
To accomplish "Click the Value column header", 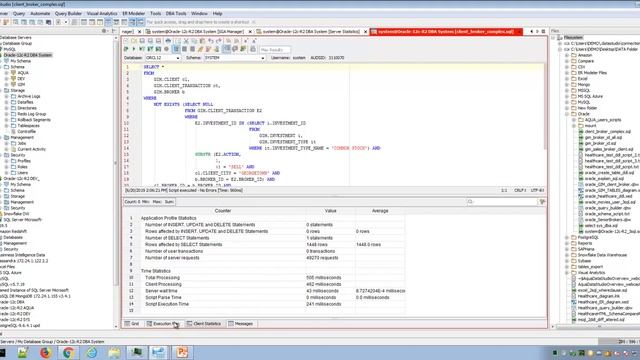I will point(331,211).
